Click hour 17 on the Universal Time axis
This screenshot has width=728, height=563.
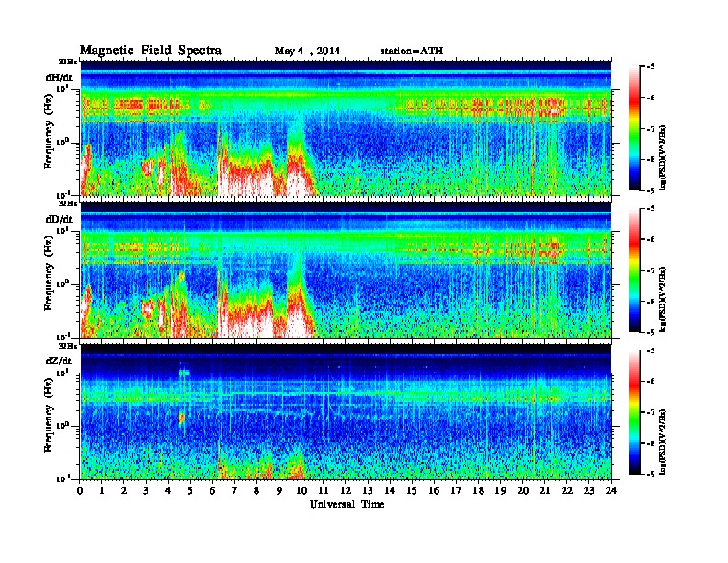pyautogui.click(x=456, y=490)
